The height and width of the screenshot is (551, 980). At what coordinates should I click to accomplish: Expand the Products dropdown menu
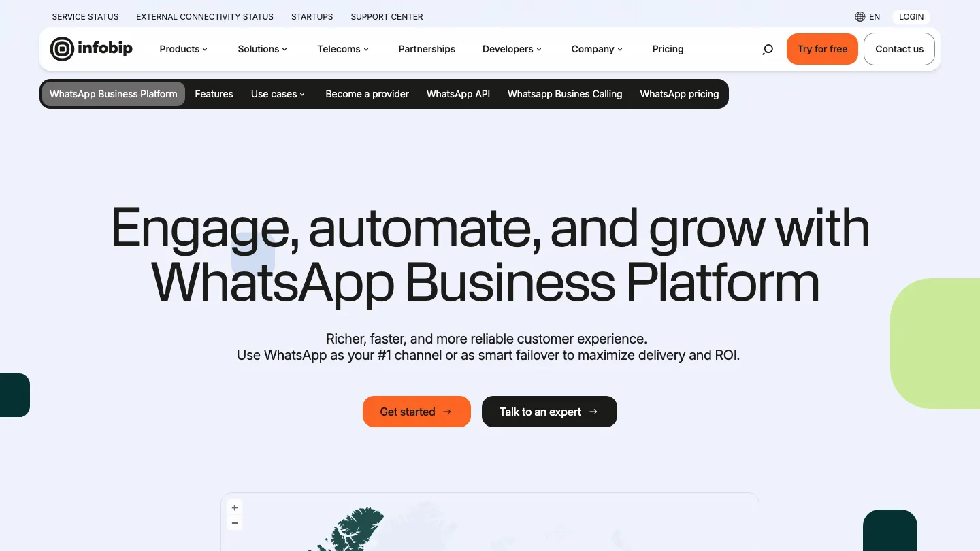(x=184, y=49)
